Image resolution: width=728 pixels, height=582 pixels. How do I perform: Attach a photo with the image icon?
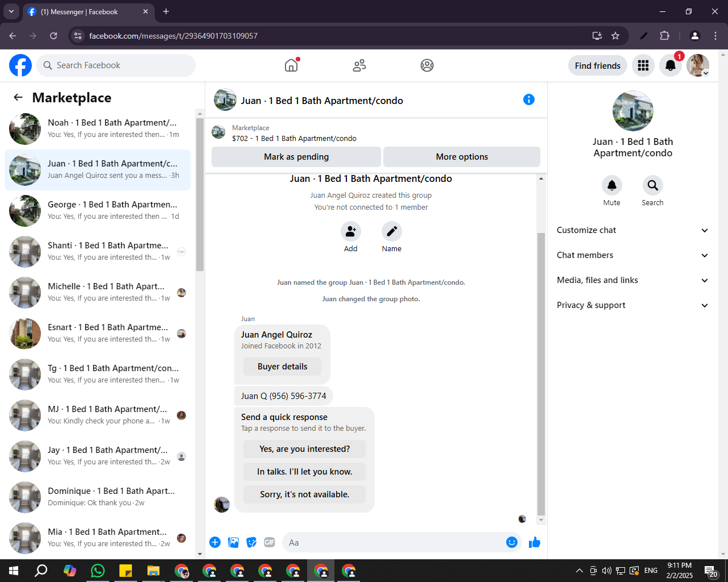pos(233,542)
